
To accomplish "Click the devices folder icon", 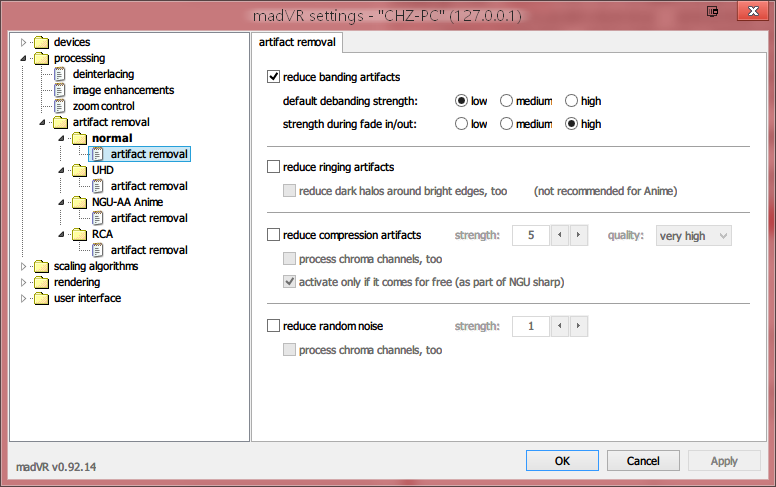I will [x=42, y=42].
